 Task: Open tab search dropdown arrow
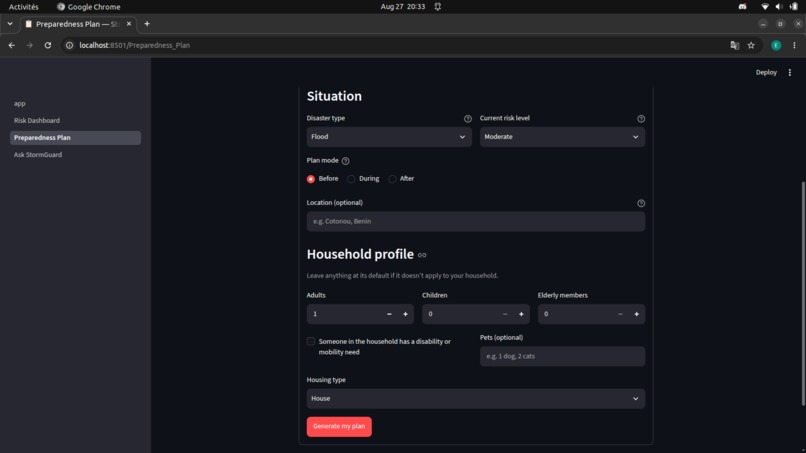10,24
